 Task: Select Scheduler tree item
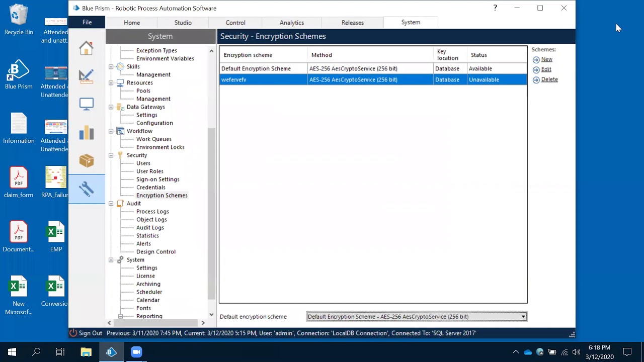click(149, 292)
